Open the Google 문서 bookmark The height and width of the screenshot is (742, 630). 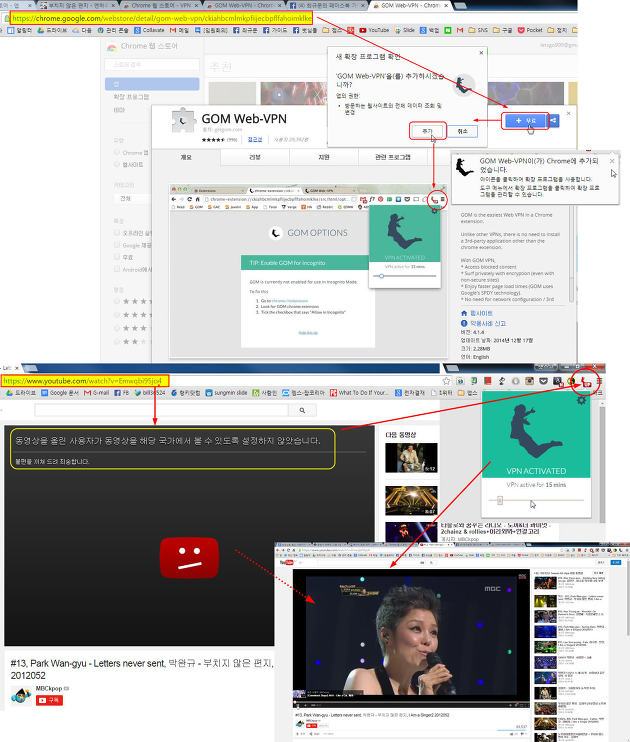tap(60, 393)
